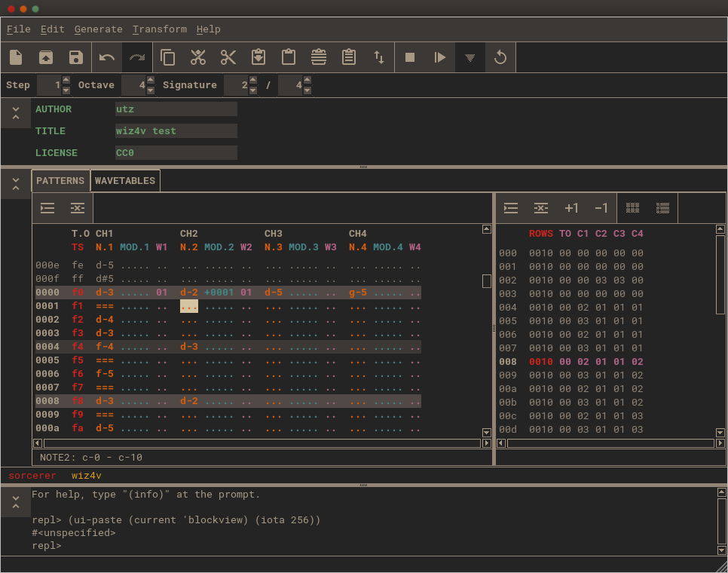Switch to the WAVETABLES tab

(125, 181)
